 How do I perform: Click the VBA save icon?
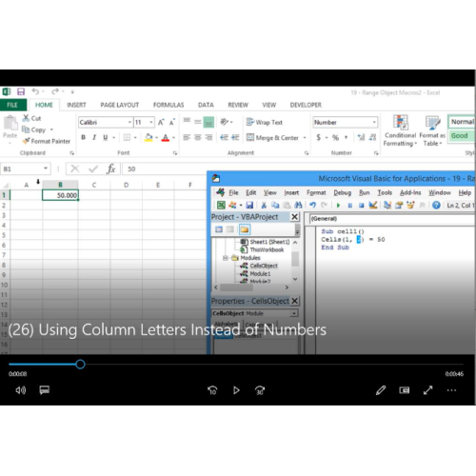pyautogui.click(x=249, y=206)
